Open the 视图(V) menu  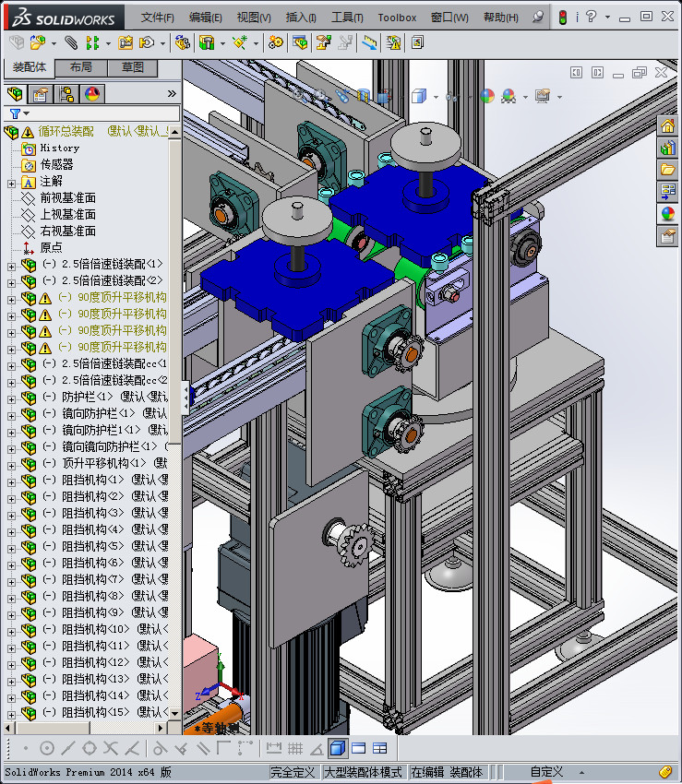pyautogui.click(x=254, y=18)
